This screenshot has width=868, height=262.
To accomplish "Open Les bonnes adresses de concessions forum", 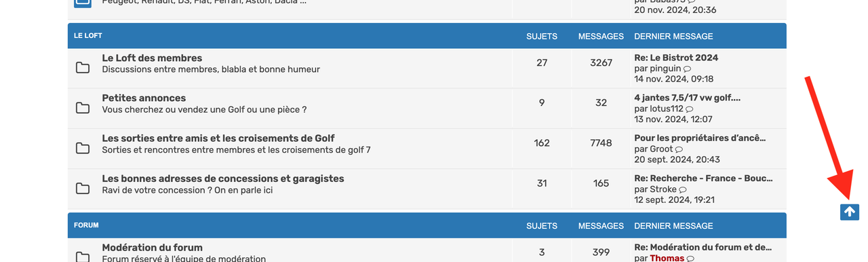I will [223, 179].
